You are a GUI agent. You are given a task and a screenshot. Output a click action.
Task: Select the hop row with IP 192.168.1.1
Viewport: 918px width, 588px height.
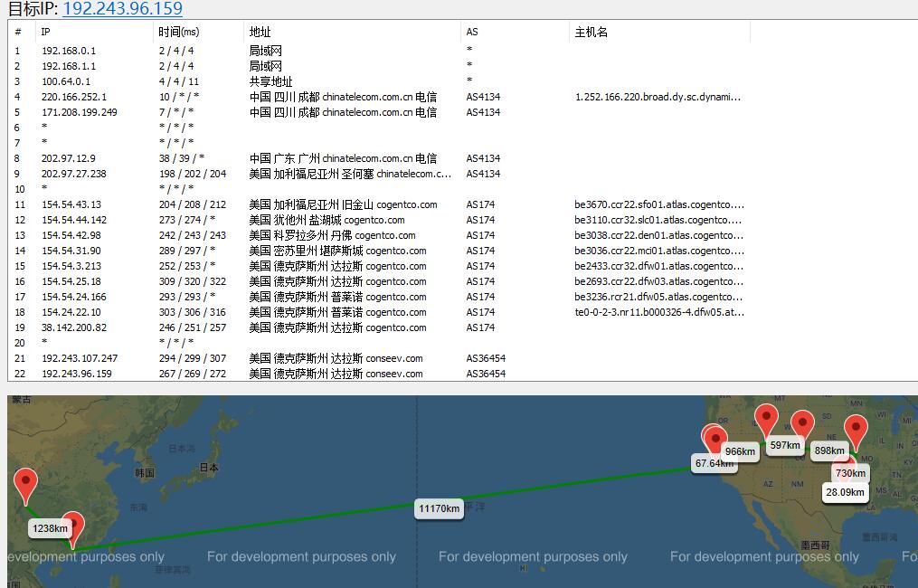coord(381,66)
